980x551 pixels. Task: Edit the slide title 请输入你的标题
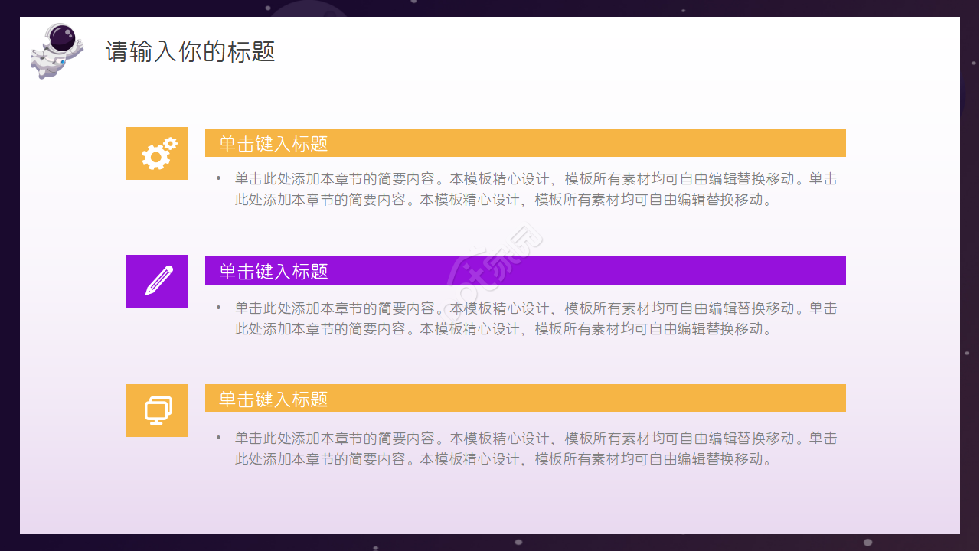[190, 52]
